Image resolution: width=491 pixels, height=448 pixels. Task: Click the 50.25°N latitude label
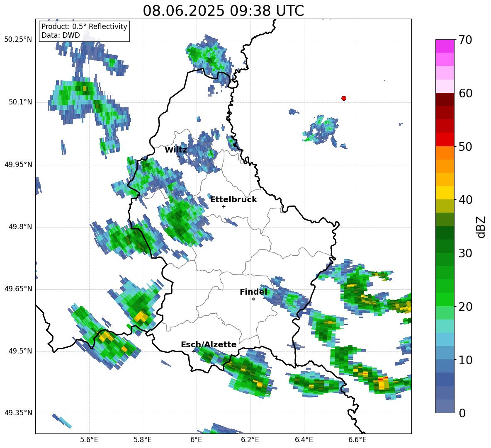click(18, 40)
